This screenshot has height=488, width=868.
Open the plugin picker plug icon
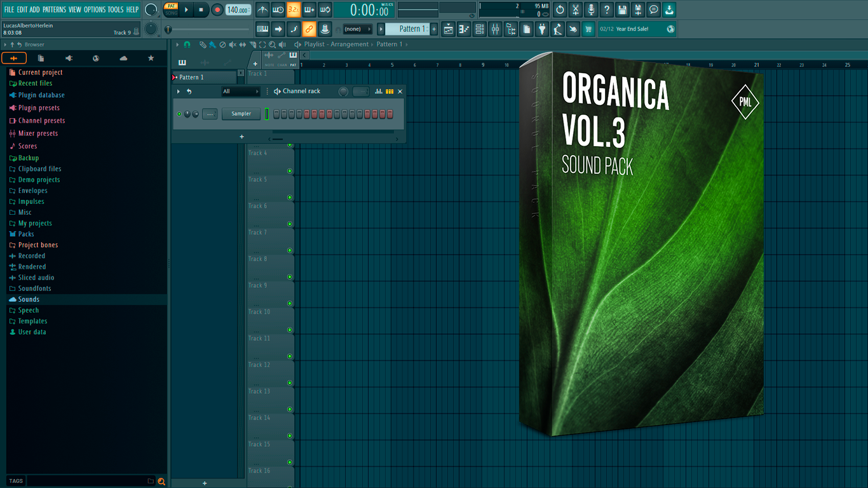542,29
